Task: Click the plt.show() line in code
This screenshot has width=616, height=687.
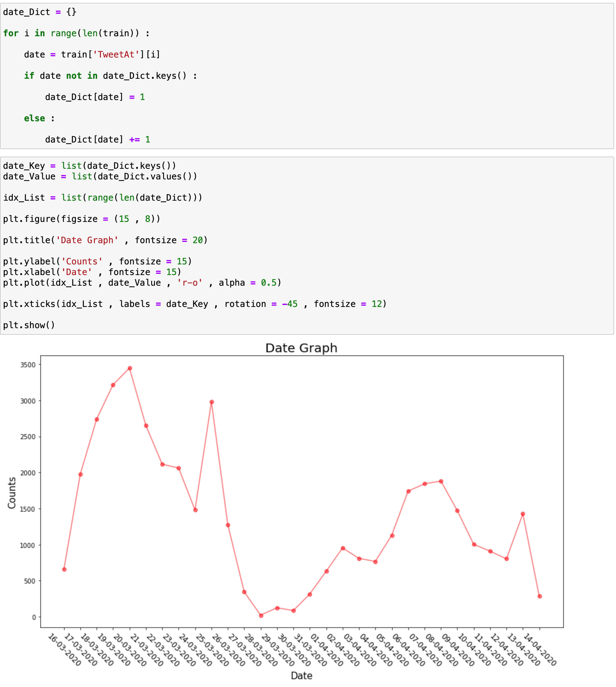Action: coord(29,325)
